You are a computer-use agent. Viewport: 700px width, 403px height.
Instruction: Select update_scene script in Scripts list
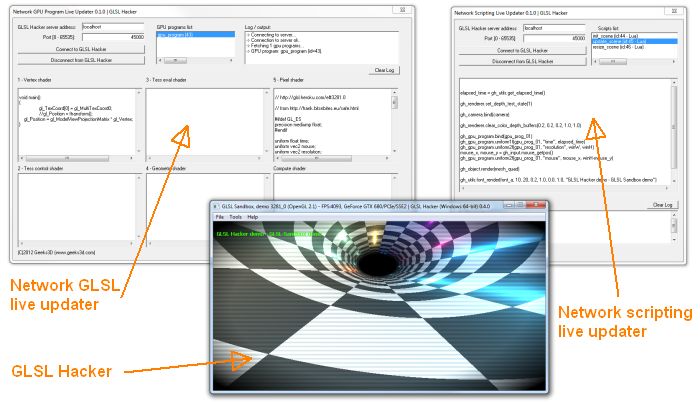pyautogui.click(x=634, y=41)
